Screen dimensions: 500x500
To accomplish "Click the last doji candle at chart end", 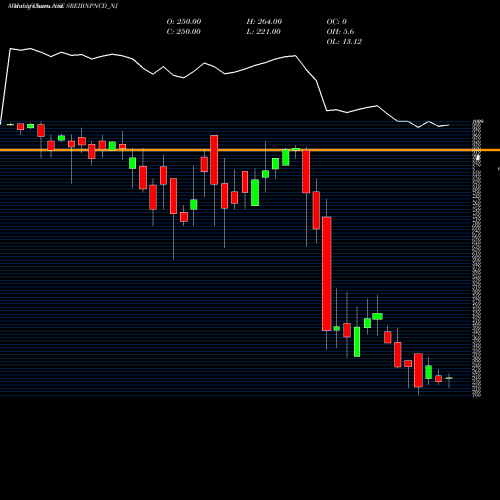I will point(449,378).
